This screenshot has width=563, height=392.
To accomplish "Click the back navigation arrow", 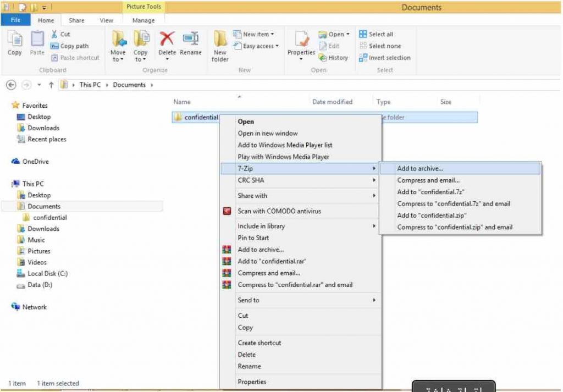I will pos(11,85).
